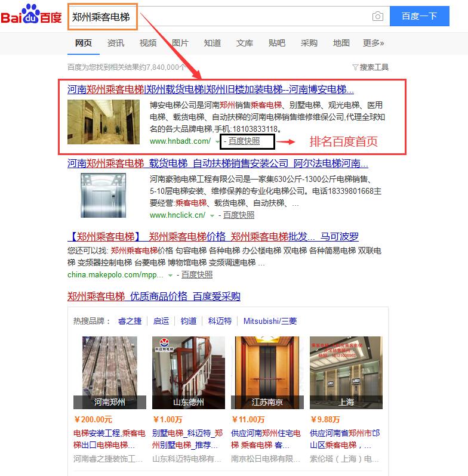Screen dimensions: 468x476
Task: Click the Baidu logo
Action: [x=31, y=14]
